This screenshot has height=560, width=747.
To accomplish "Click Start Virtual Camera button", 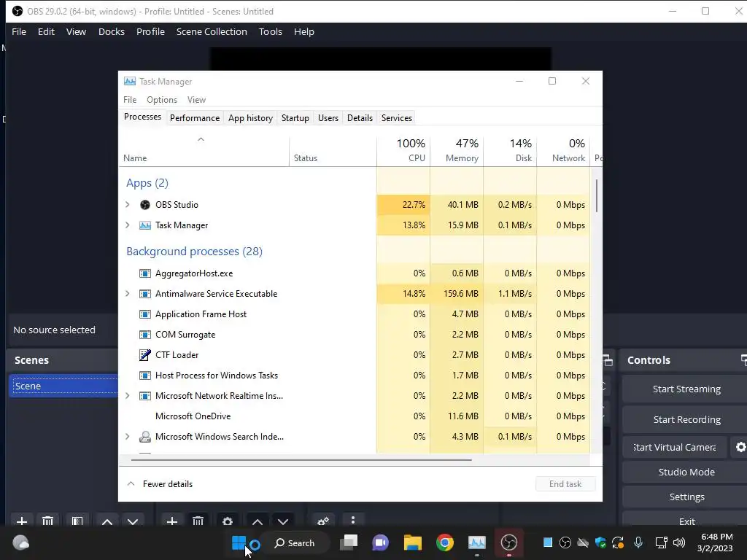I will [675, 447].
